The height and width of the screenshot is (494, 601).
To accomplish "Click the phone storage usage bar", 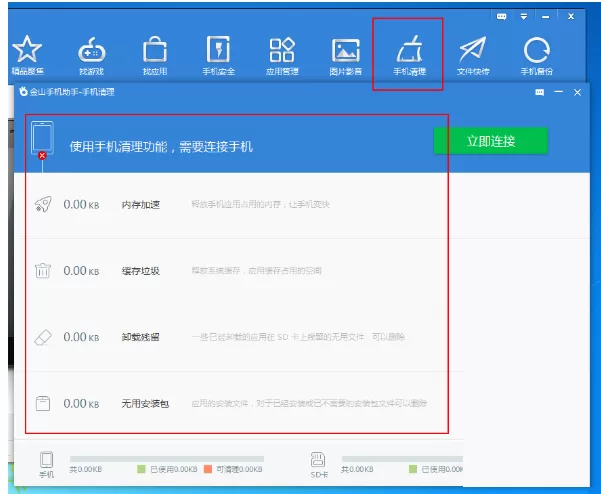I will click(x=167, y=459).
